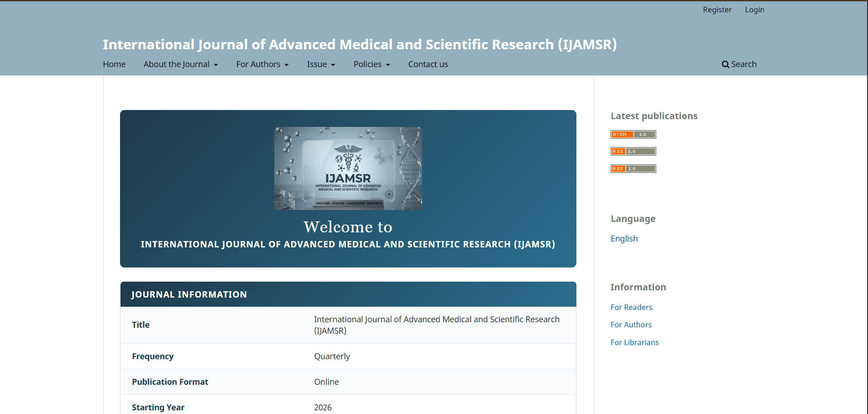Screen dimensions: 868x414
Task: Click the Online publication format value
Action: pyautogui.click(x=326, y=382)
